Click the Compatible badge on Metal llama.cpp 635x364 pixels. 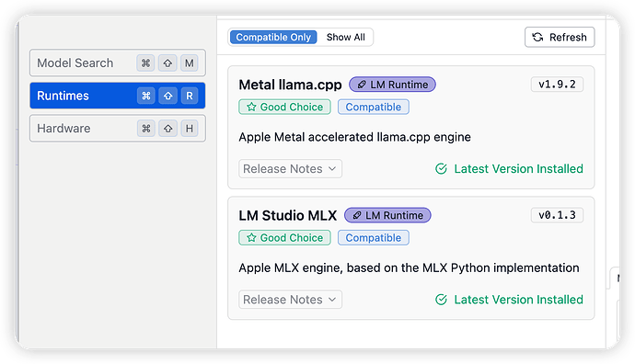tap(374, 108)
